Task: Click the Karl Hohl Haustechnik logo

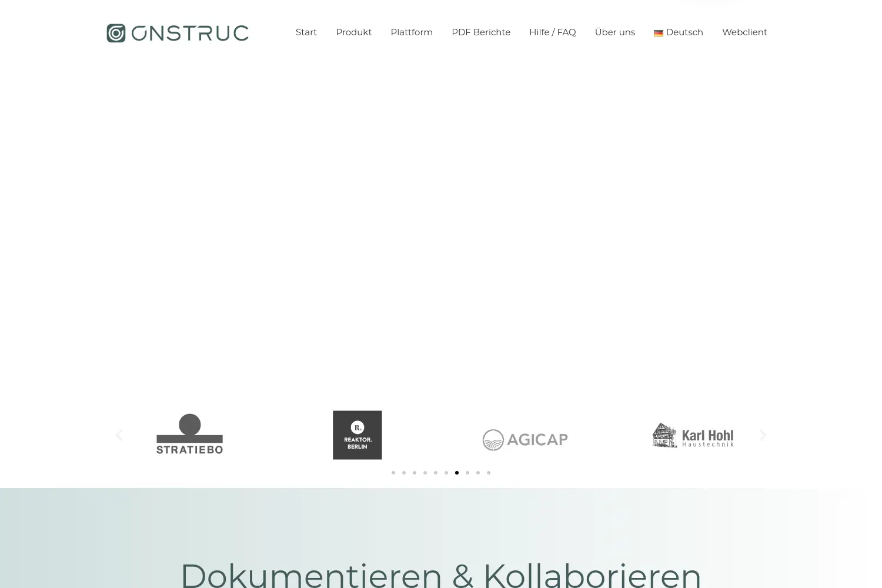Action: (x=693, y=435)
